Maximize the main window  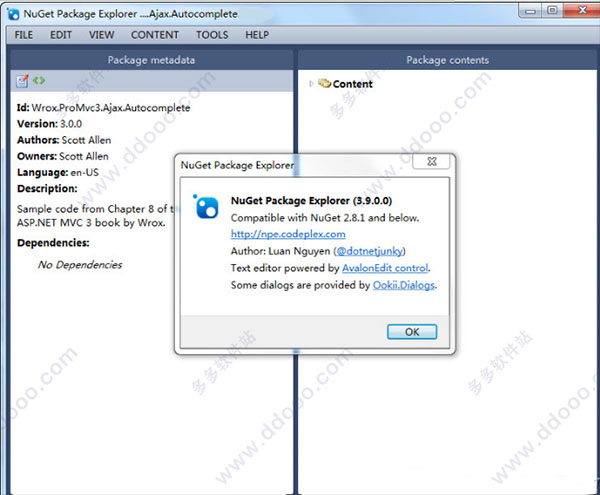[x=552, y=10]
